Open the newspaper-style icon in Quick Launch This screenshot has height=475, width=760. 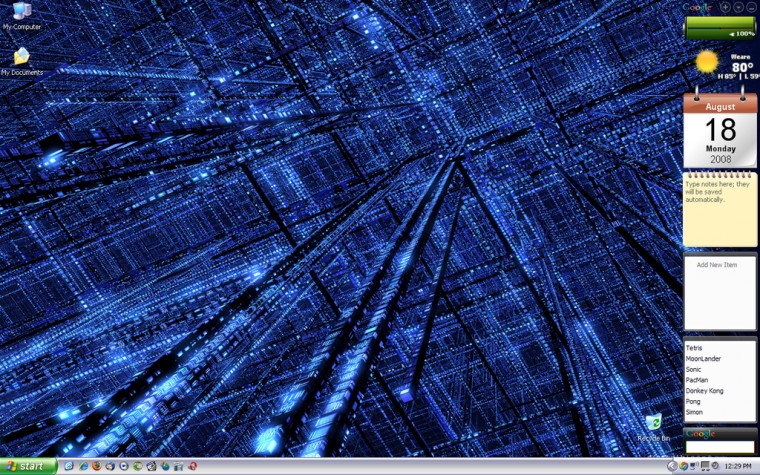point(151,466)
